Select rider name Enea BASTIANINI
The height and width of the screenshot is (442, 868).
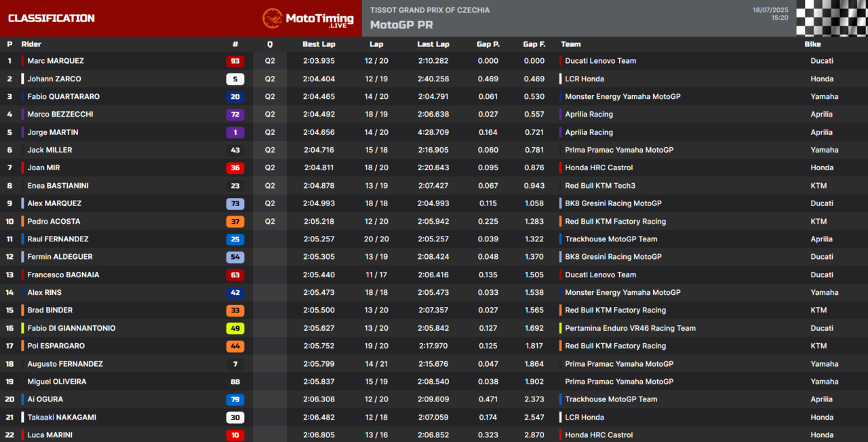coord(58,186)
